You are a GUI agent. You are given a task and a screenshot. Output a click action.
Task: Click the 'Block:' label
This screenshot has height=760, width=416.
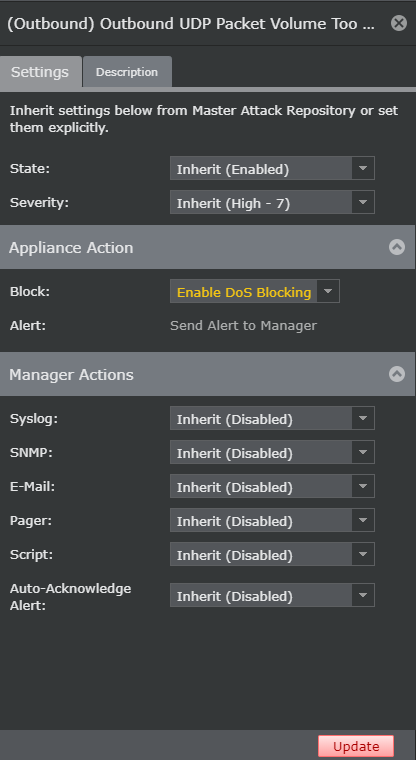[x=30, y=292]
